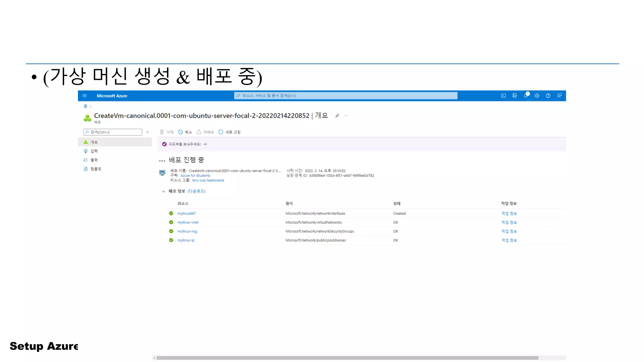
Task: Open the Azure portal hamburger menu
Action: tap(85, 96)
